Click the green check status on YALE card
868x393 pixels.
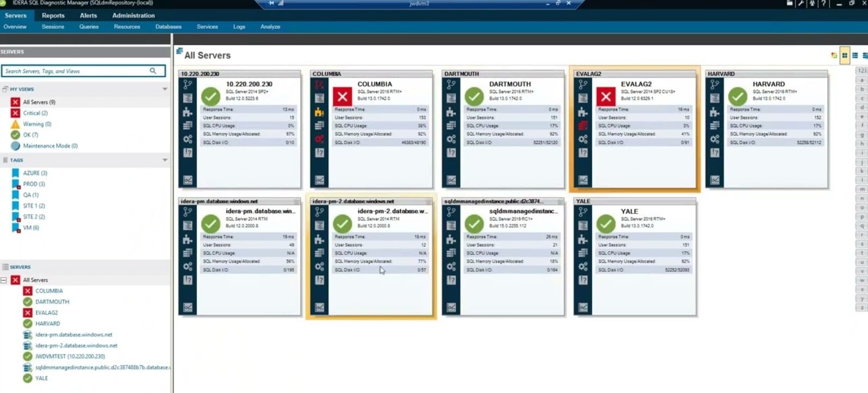click(606, 224)
